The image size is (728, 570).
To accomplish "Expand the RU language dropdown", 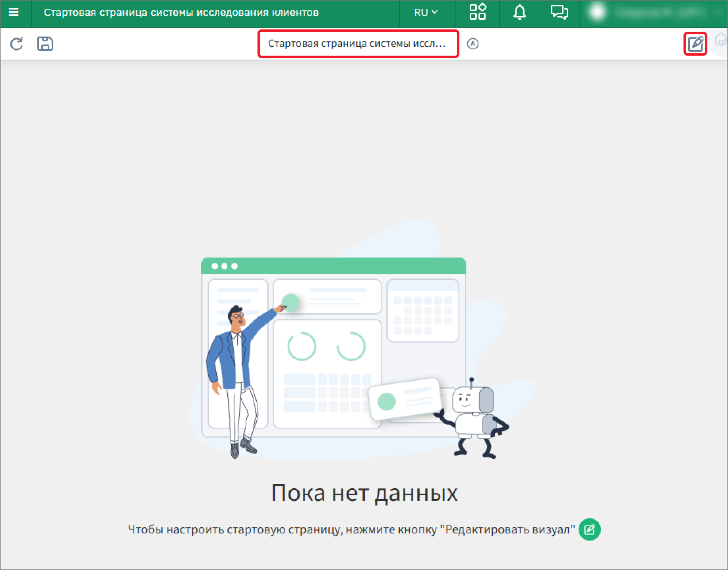I will (x=426, y=12).
